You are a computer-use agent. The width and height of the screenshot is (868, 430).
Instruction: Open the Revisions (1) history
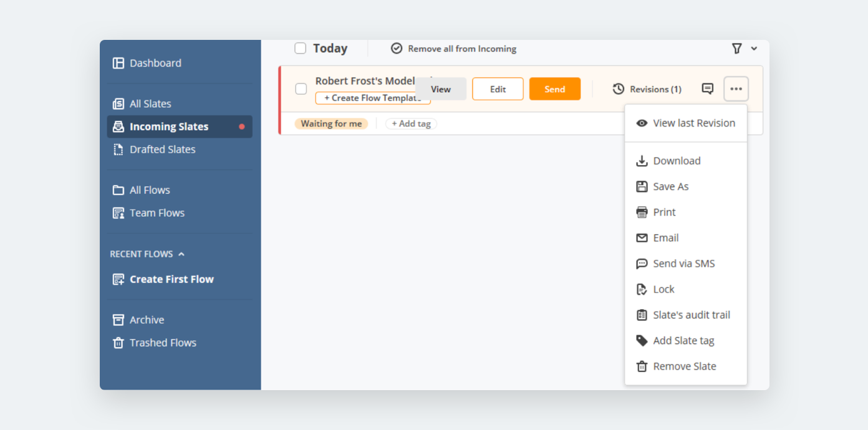coord(647,89)
